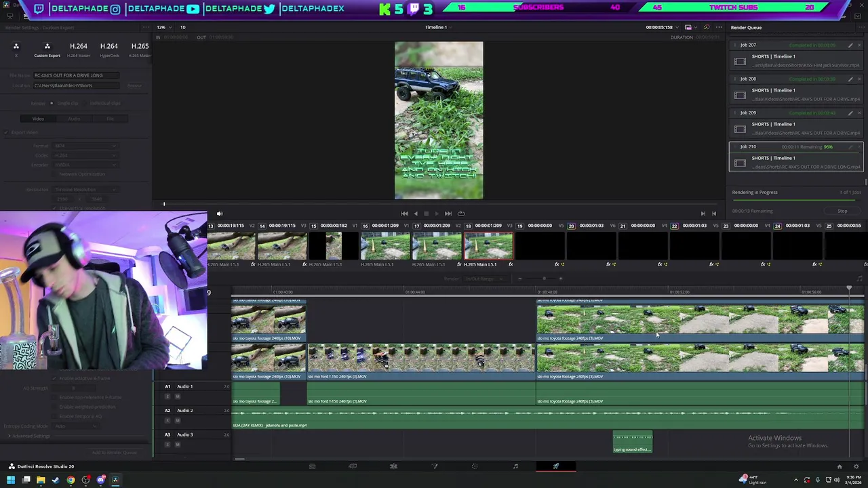Select H.264 Master render preset
This screenshot has width=868, height=488.
pos(78,50)
